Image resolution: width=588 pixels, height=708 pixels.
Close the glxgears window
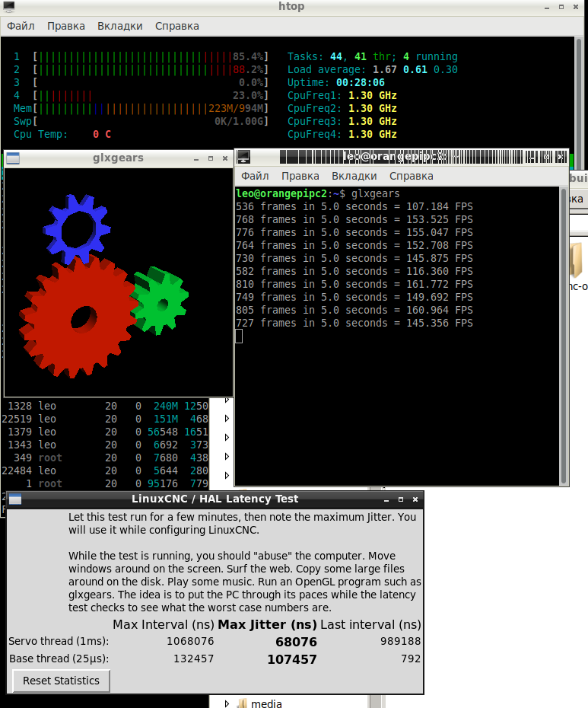coord(225,158)
